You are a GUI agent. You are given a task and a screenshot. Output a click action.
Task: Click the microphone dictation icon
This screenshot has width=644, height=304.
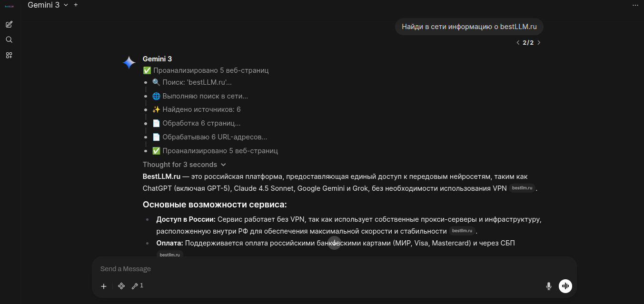pos(548,286)
